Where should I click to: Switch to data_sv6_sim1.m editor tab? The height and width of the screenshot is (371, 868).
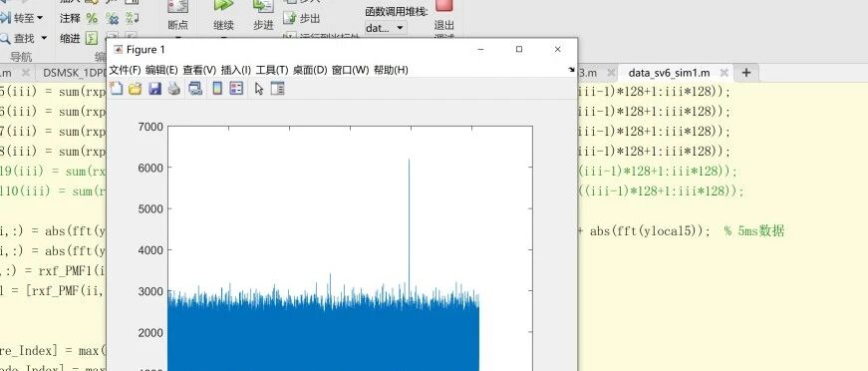[669, 73]
